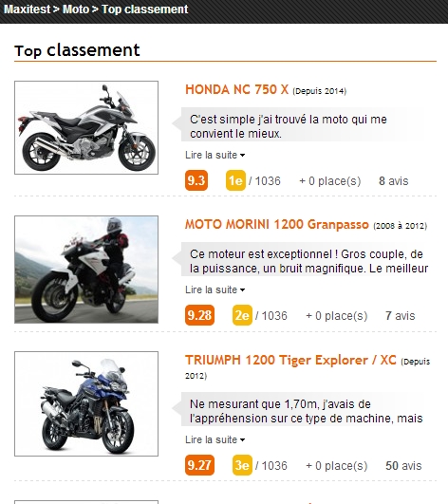This screenshot has height=504, width=448.
Task: Expand Lire la suite under Triumph review
Action: click(x=215, y=439)
